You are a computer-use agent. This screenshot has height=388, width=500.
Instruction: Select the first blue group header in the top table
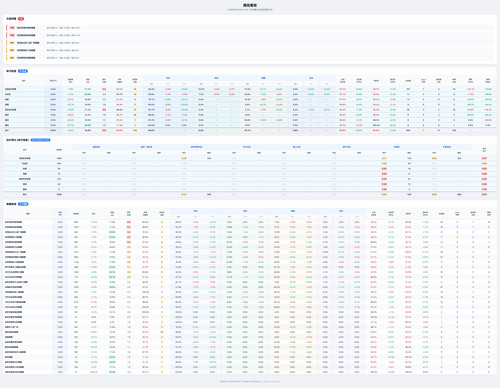168,78
